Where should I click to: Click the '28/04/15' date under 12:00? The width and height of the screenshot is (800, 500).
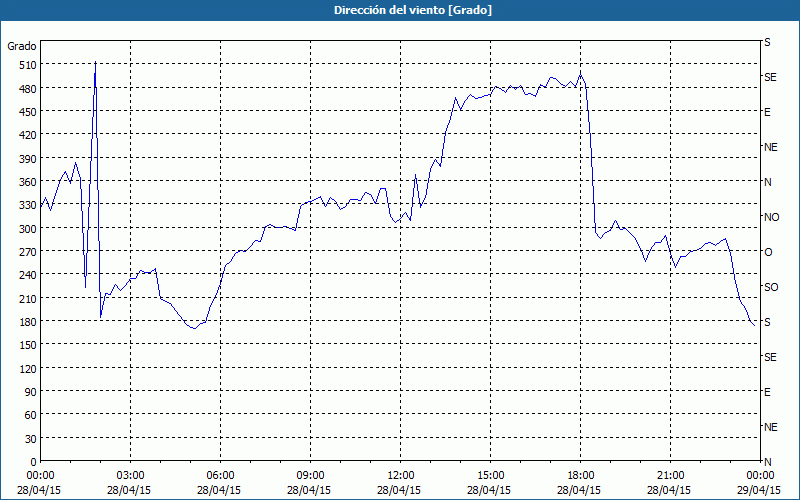point(399,490)
